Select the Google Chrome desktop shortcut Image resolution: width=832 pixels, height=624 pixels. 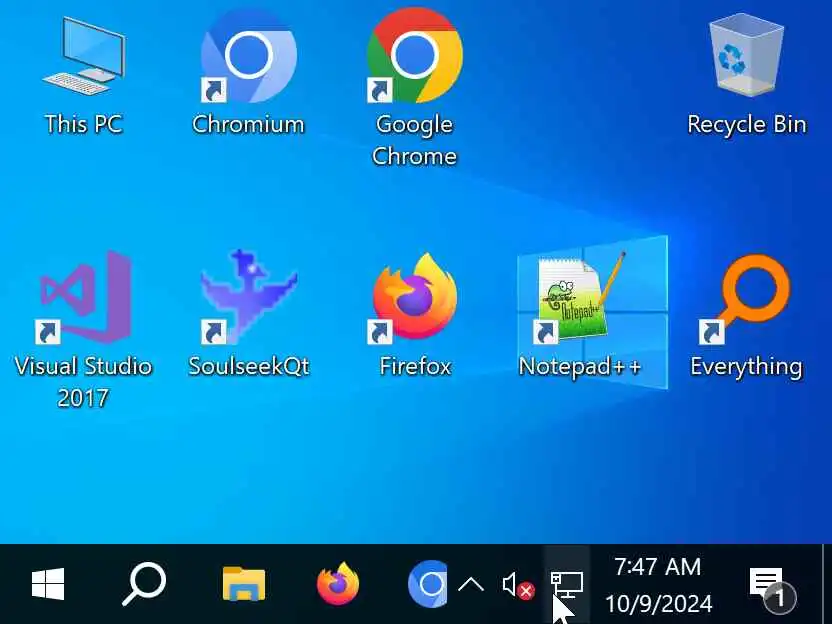click(x=414, y=88)
